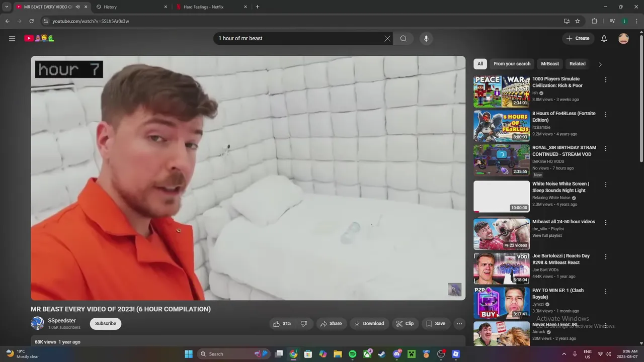Image resolution: width=644 pixels, height=362 pixels.
Task: Save the video to a playlist
Action: (436, 324)
